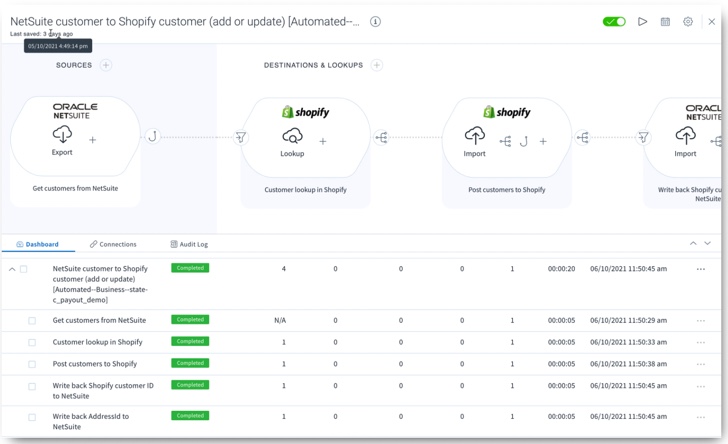Collapse the bottom panel with the down chevron
Viewport: 728px width, 444px height.
pos(707,243)
